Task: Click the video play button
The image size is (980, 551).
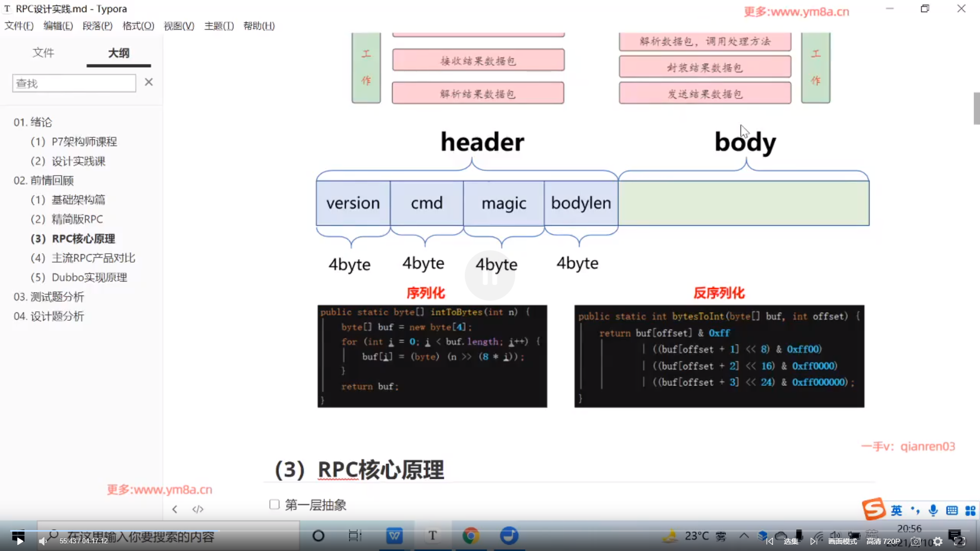Action: (19, 541)
